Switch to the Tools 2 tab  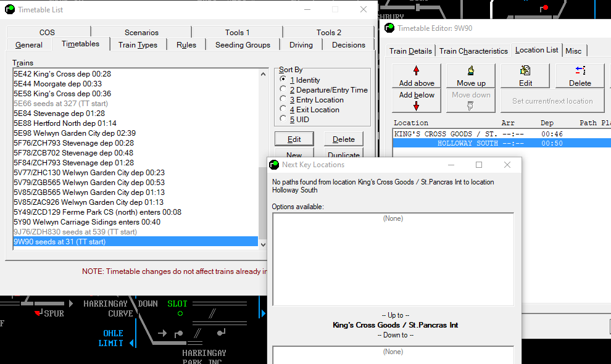pos(329,32)
